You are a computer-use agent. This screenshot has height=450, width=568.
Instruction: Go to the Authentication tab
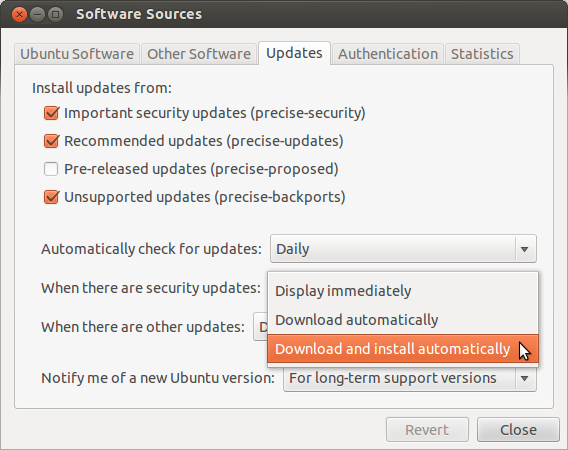pos(388,54)
